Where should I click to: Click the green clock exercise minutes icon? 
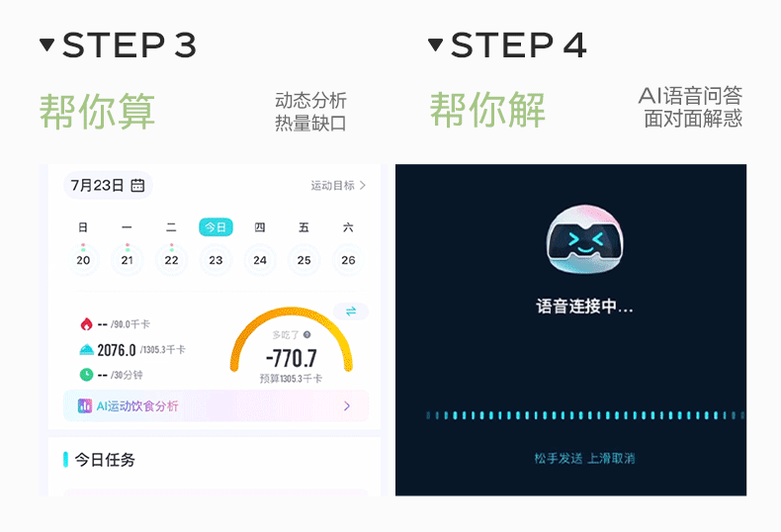click(x=87, y=374)
